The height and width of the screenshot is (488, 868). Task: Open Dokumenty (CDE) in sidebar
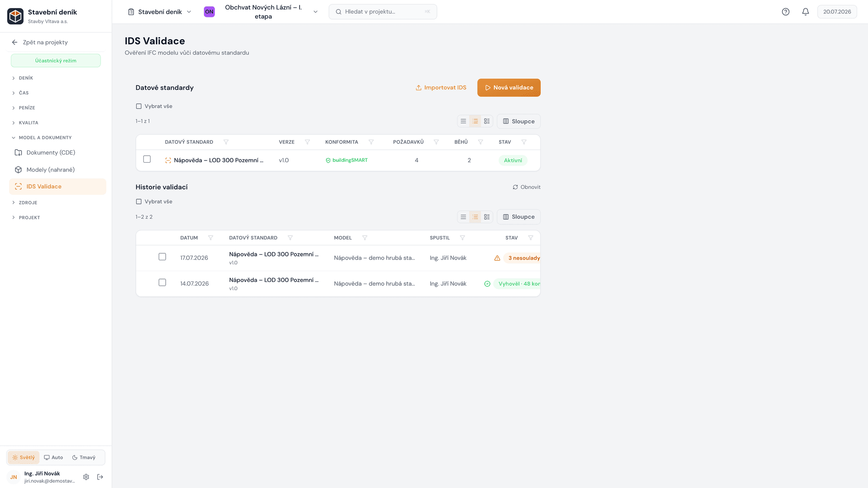click(x=57, y=153)
